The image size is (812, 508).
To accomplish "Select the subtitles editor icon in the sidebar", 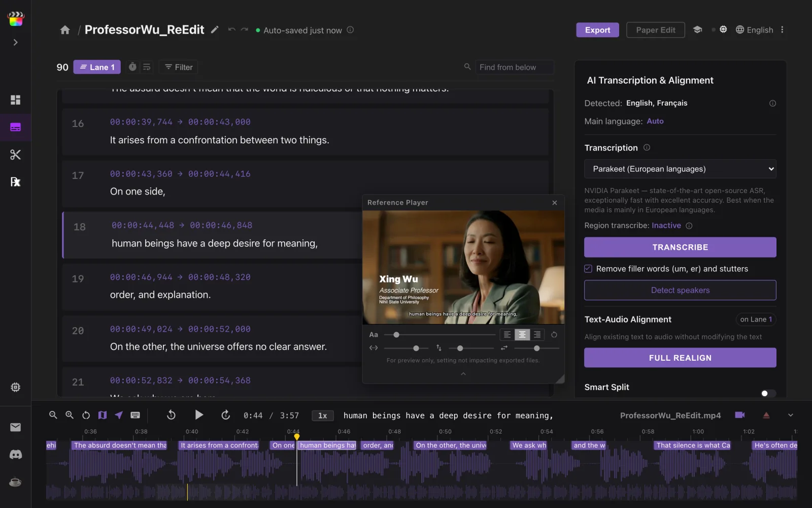I will pyautogui.click(x=15, y=127).
